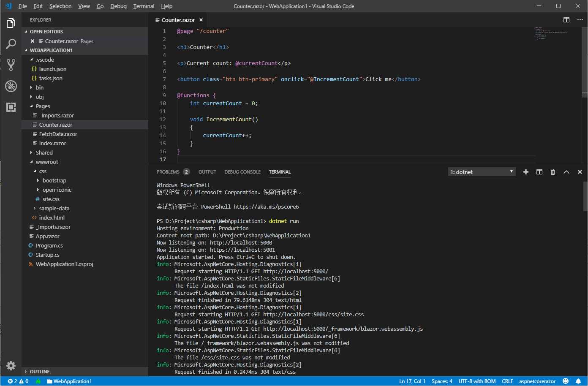Image resolution: width=588 pixels, height=386 pixels.
Task: Change line ending via CRLF
Action: pyautogui.click(x=507, y=381)
